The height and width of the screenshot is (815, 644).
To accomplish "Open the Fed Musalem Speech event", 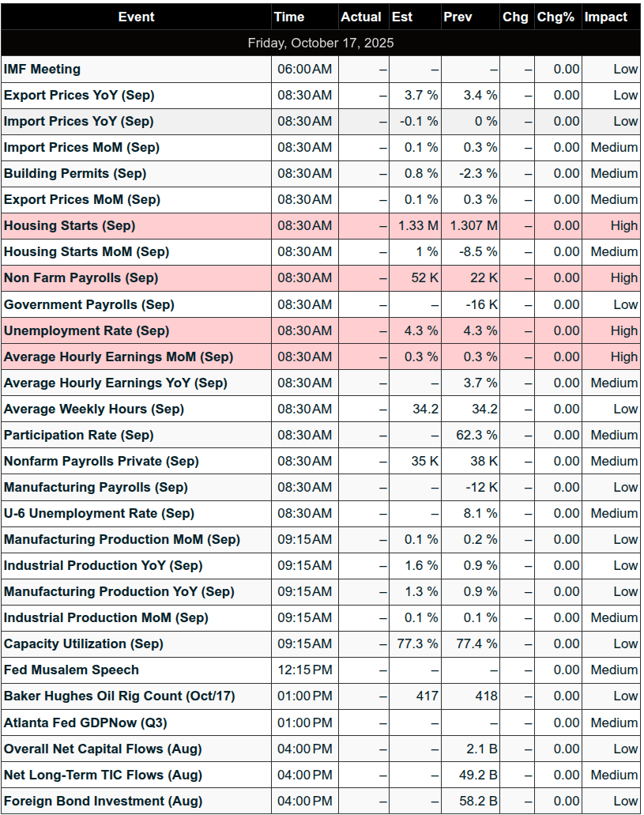I will [x=71, y=670].
